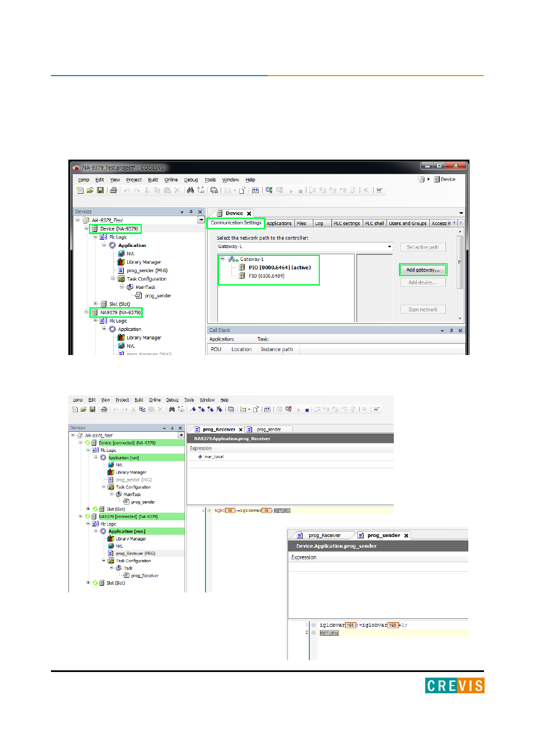Select PIO [0000.6464] (active) in gateway tree
Viewport: 535px width, 756px height.
pos(280,268)
